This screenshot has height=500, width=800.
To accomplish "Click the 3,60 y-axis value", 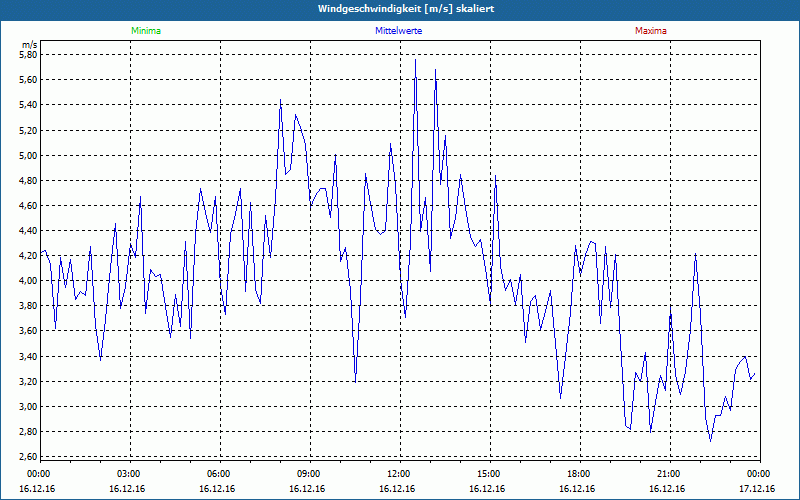I will [x=28, y=331].
